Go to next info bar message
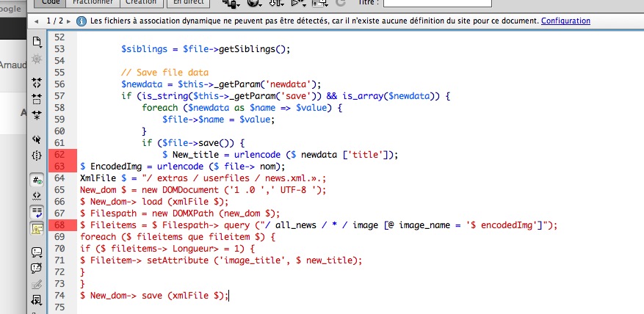Viewport: 644px width, 314px height. coord(68,21)
